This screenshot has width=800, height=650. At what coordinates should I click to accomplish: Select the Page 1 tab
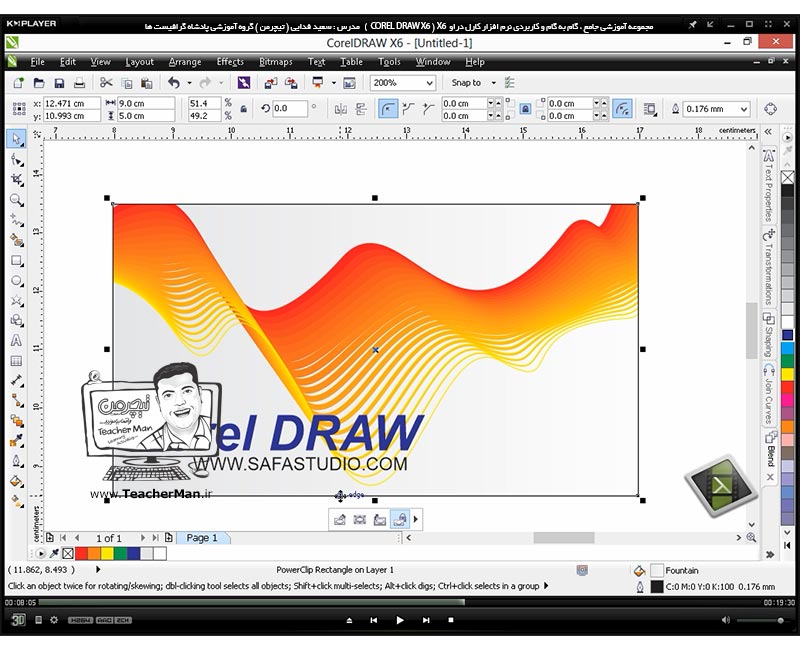[202, 538]
